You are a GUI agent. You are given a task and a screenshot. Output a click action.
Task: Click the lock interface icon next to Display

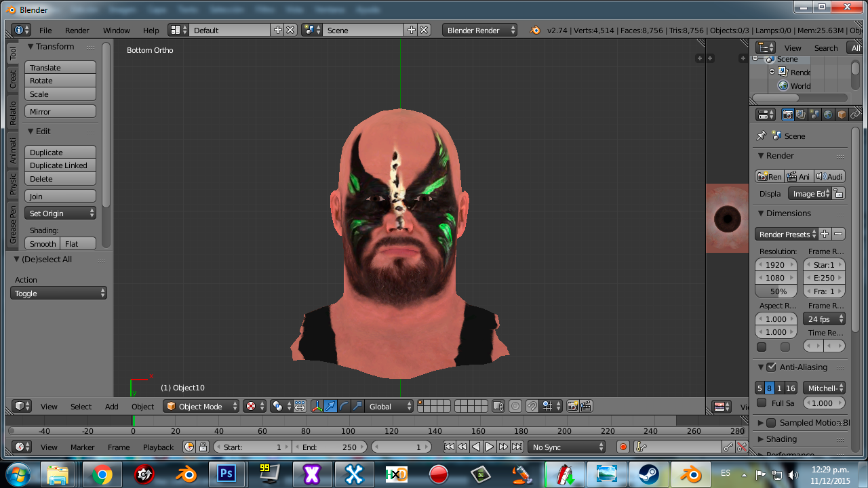[839, 194]
